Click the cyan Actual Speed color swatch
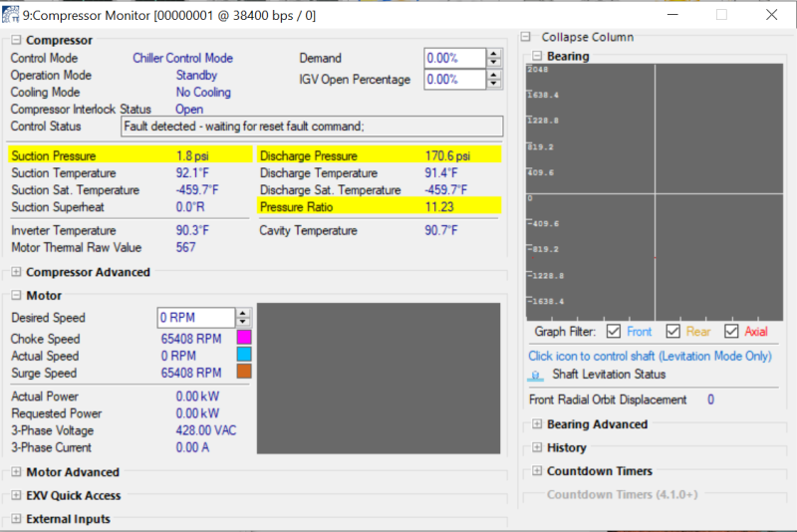This screenshot has width=797, height=532. [x=244, y=354]
